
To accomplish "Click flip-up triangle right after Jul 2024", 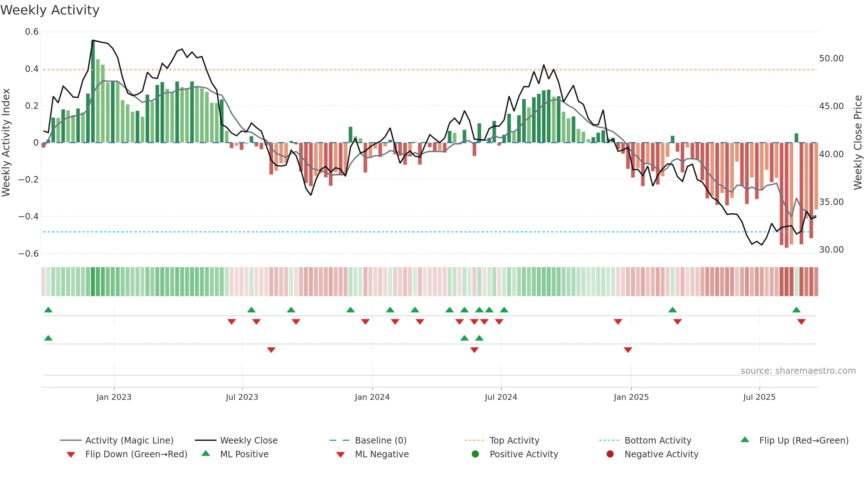I will 504,310.
